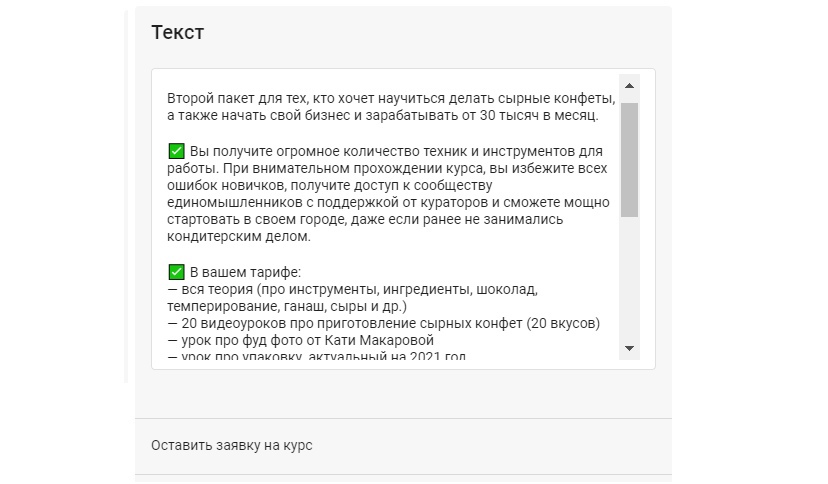The image size is (828, 484).
Task: Click the green checkmark before "Вы получите"
Action: coord(176,151)
